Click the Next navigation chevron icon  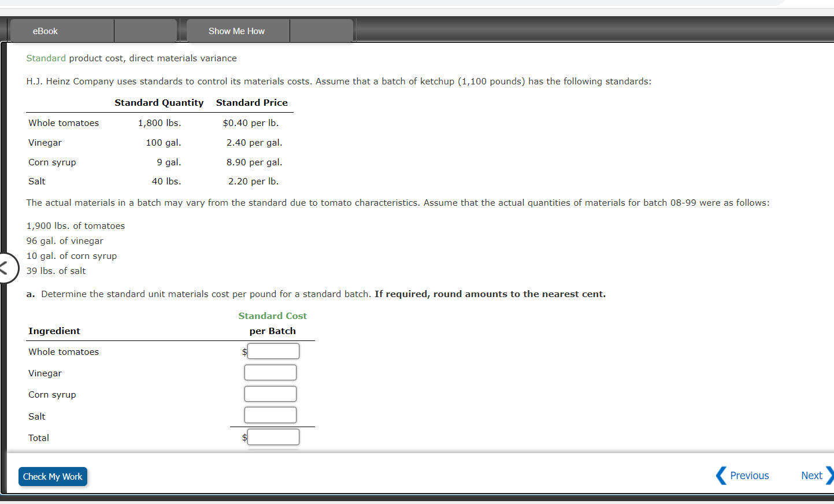pyautogui.click(x=830, y=475)
